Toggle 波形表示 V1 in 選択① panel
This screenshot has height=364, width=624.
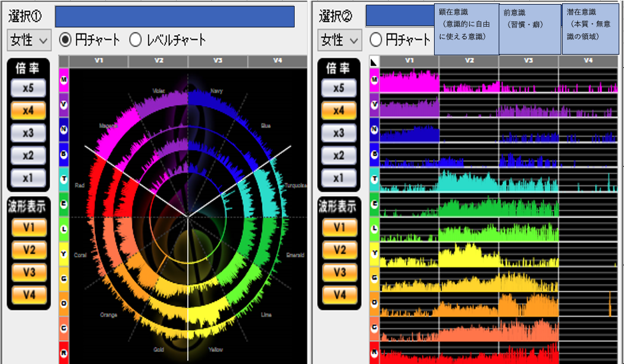(x=29, y=227)
